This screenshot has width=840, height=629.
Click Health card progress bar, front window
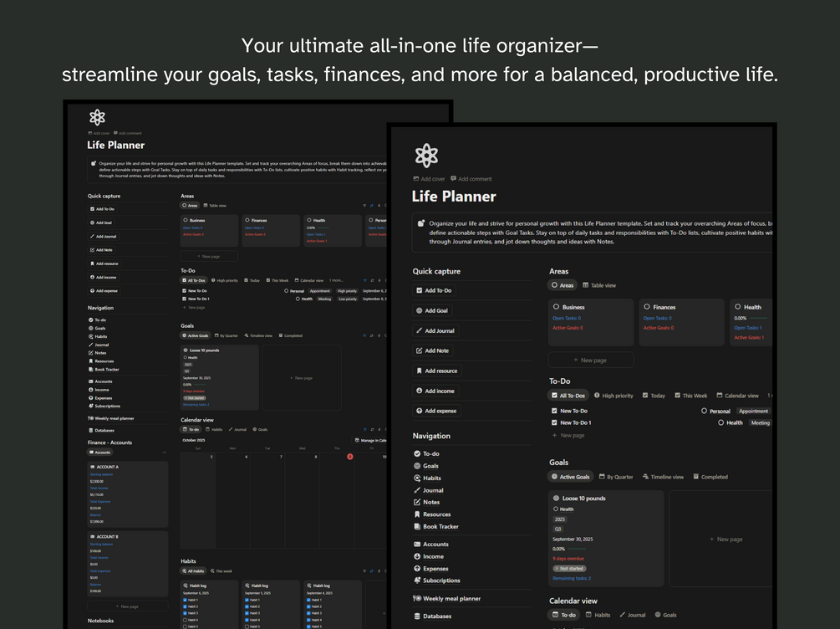coord(758,318)
